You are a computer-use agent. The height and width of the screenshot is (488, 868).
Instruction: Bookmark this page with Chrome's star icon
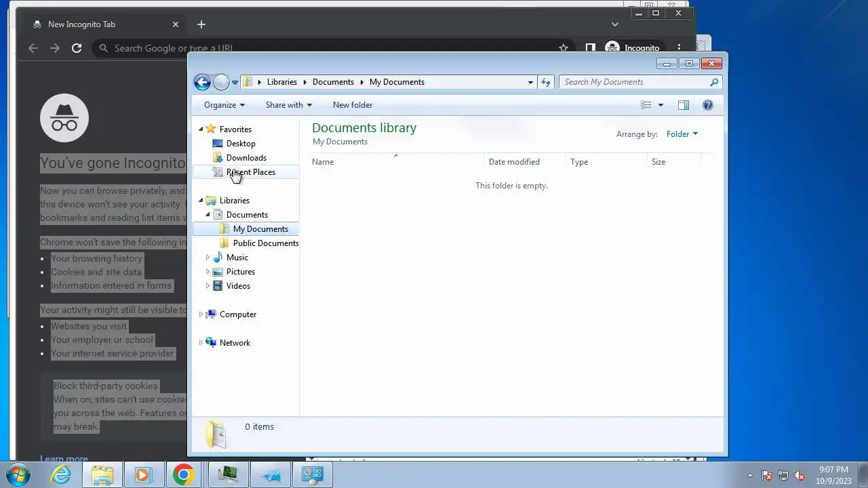pos(563,48)
